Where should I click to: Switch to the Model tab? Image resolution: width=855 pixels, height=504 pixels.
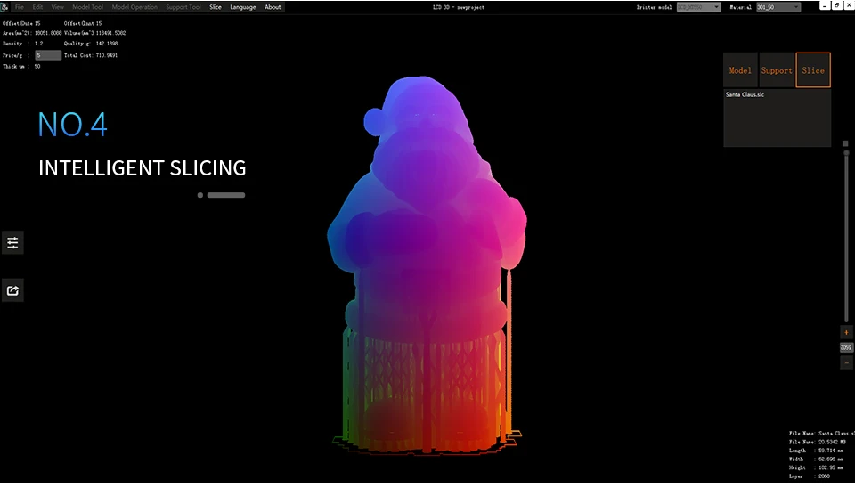740,69
